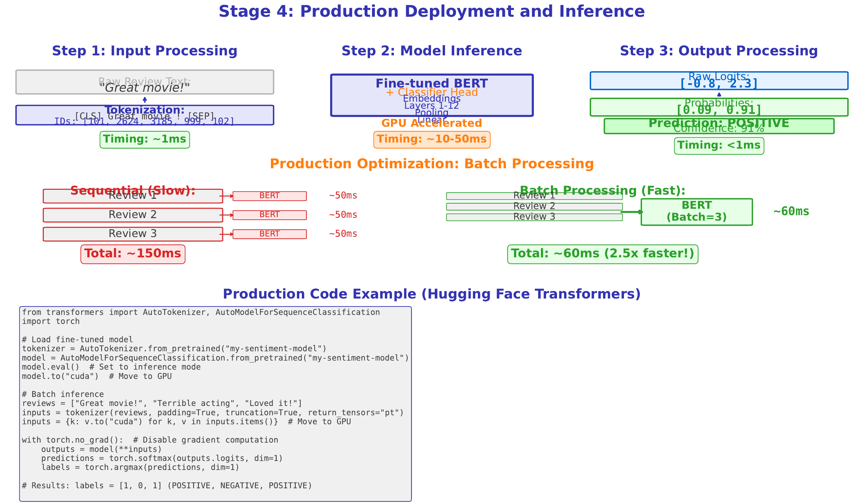This screenshot has width=864, height=504.
Task: Expand the Classifier Head details
Action: [431, 92]
